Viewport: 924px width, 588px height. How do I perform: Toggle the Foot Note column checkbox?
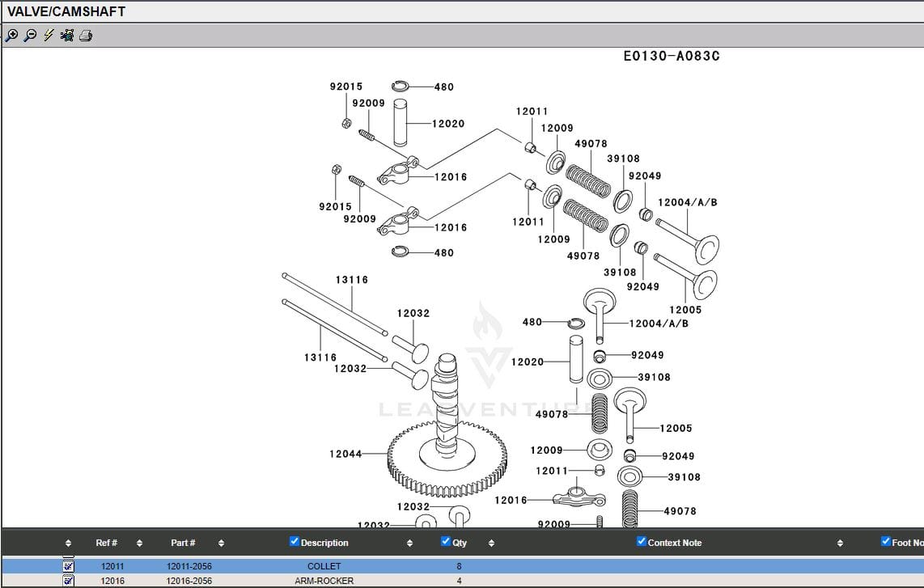click(885, 542)
